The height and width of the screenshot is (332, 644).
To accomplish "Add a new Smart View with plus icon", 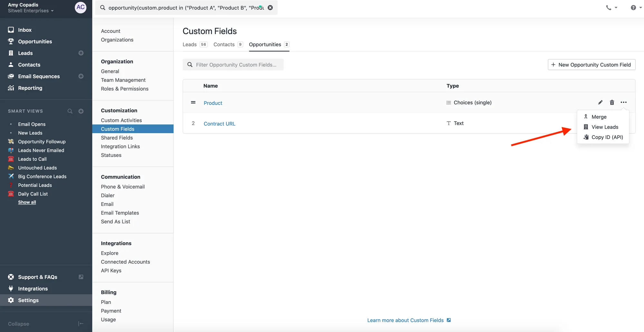I will click(81, 111).
